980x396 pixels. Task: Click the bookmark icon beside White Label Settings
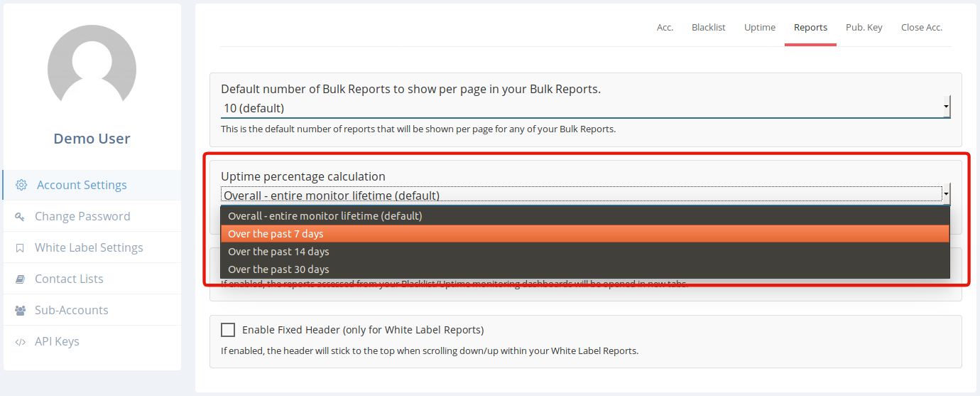[20, 247]
